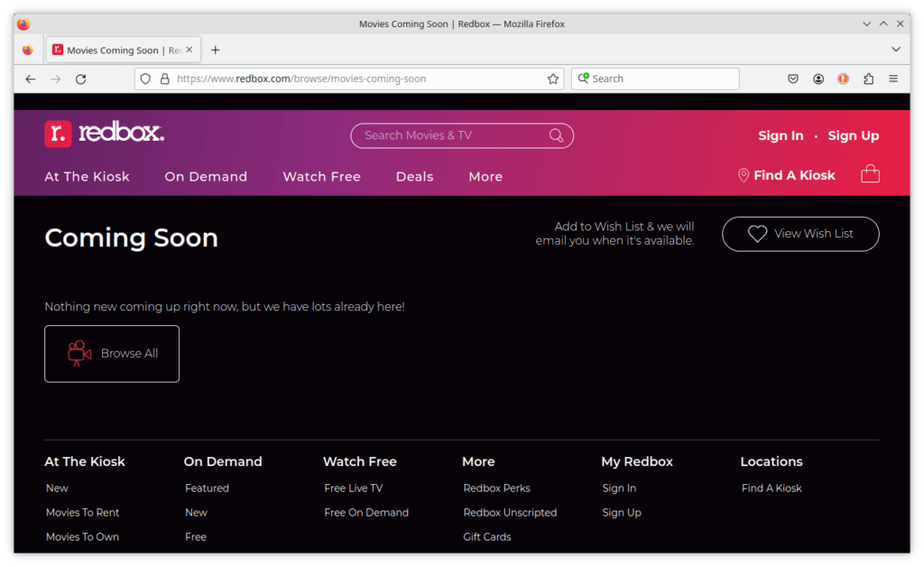This screenshot has height=567, width=924.
Task: Open the Watch Free nav menu
Action: [322, 177]
